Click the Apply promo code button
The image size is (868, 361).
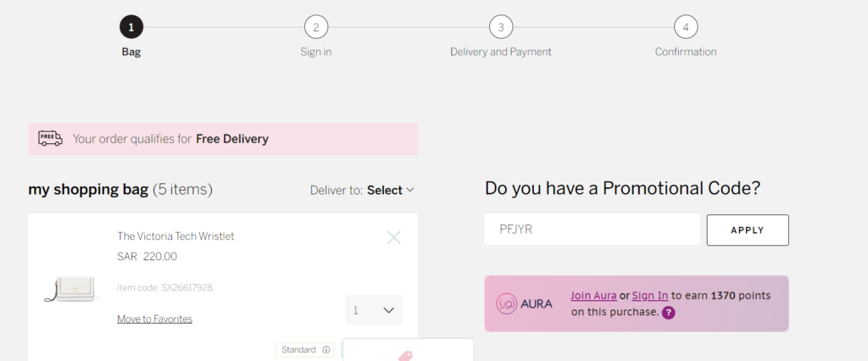[x=748, y=230]
